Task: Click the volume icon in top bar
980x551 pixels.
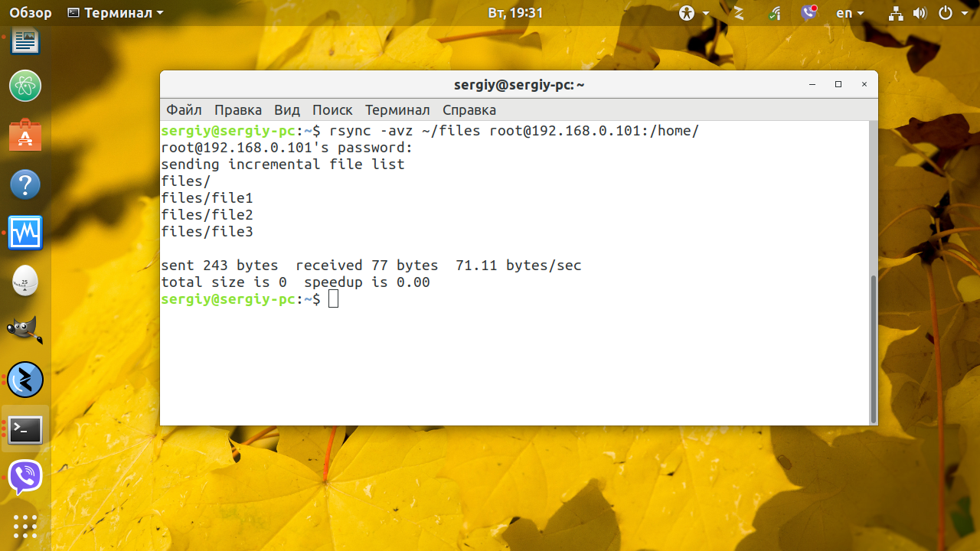Action: (920, 13)
